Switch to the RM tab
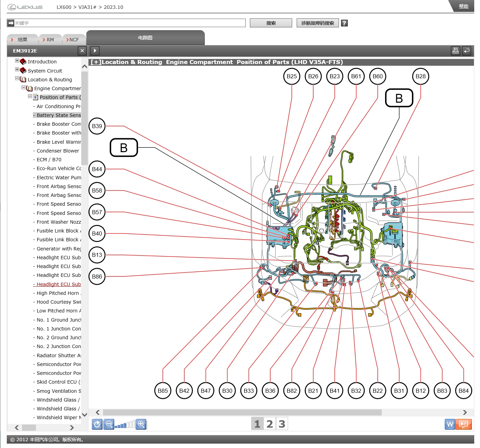 tap(50, 40)
